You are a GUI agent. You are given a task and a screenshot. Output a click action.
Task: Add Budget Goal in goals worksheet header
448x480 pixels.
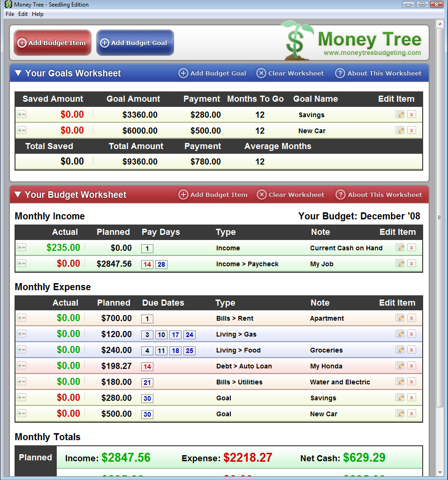tap(213, 73)
